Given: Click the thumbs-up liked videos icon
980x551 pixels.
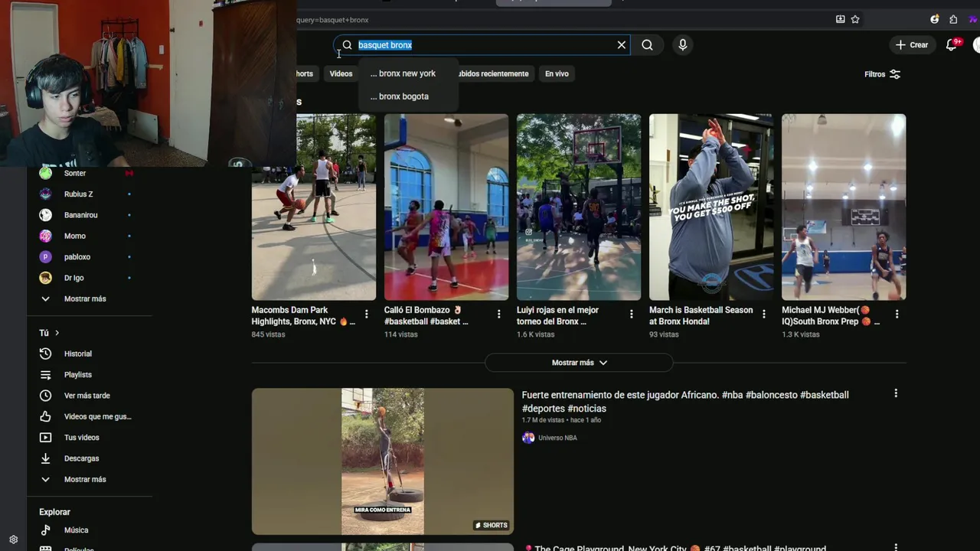Looking at the screenshot, I should point(45,416).
